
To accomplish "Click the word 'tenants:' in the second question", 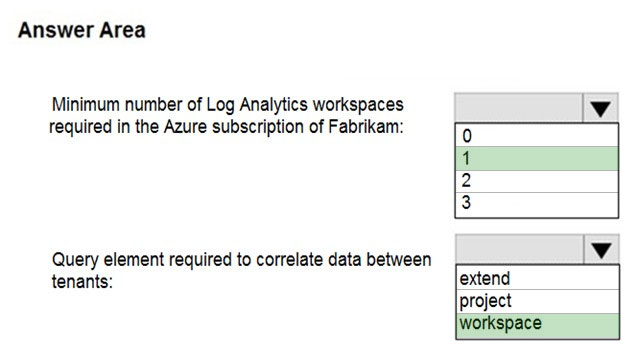I will pyautogui.click(x=82, y=281).
